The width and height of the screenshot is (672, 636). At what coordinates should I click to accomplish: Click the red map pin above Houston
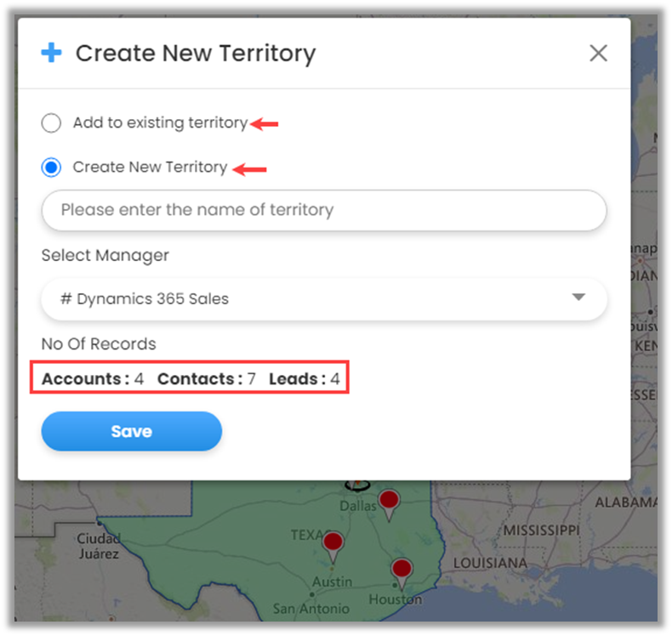[x=401, y=571]
